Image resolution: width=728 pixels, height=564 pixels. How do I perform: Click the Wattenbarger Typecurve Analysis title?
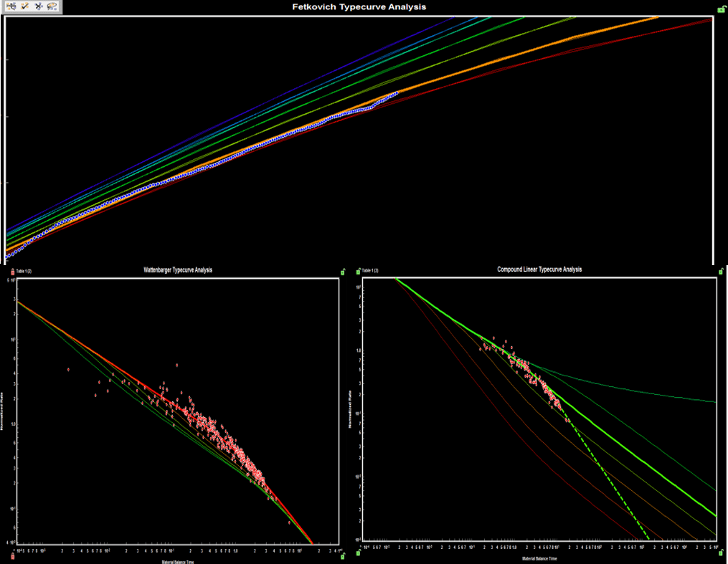178,270
